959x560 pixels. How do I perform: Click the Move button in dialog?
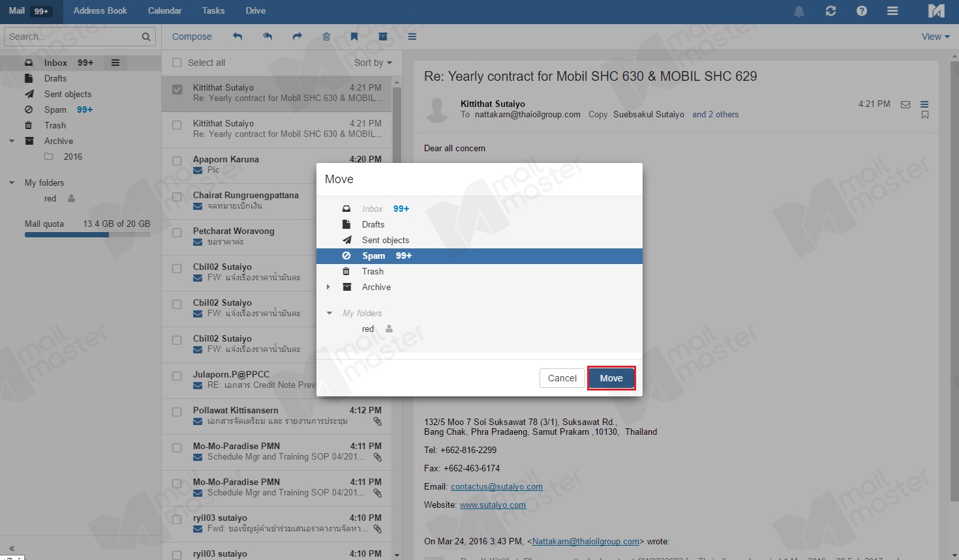coord(611,378)
